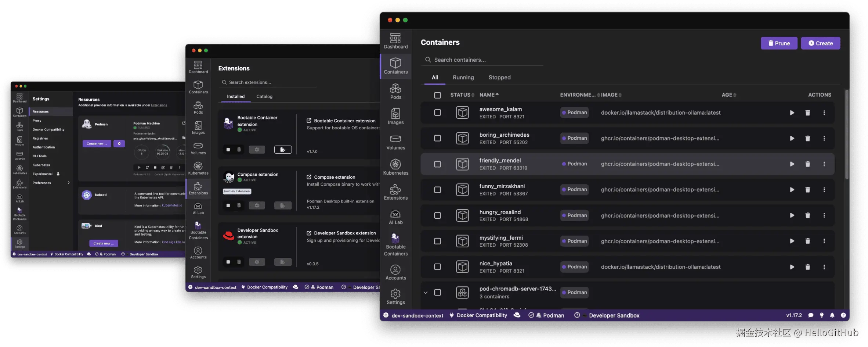Screen dimensions: 868x347
Task: Open more actions for friendly_mendel
Action: pos(824,164)
